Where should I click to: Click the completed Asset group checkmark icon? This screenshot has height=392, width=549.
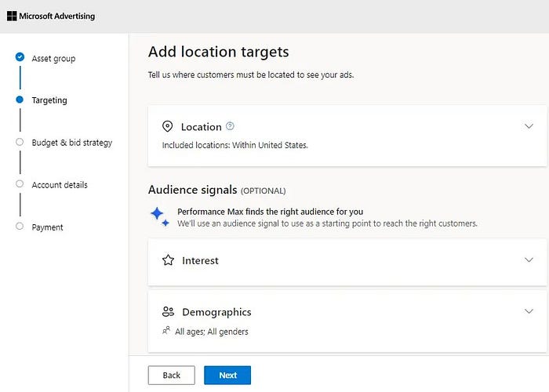(x=20, y=56)
